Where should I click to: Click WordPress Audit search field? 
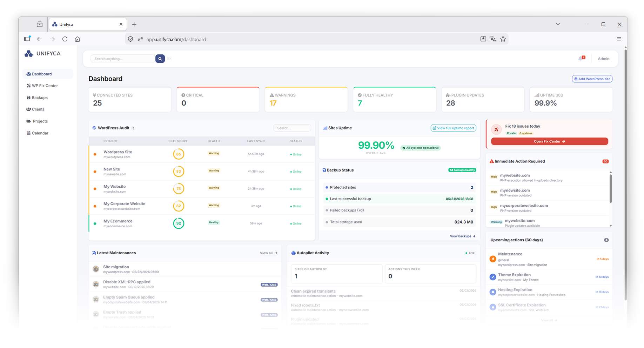[292, 128]
